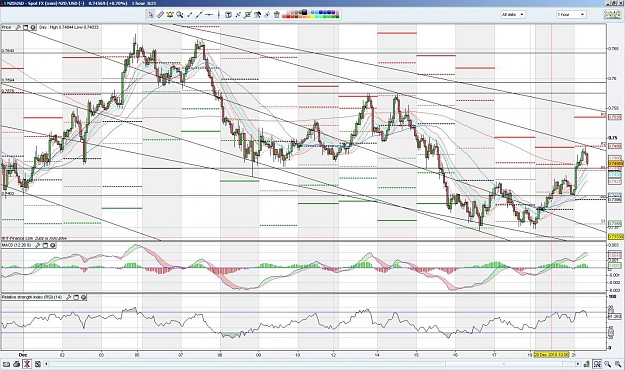Click the envelope mail icon at bottom left
This screenshot has height=371, width=625.
[x=6, y=364]
